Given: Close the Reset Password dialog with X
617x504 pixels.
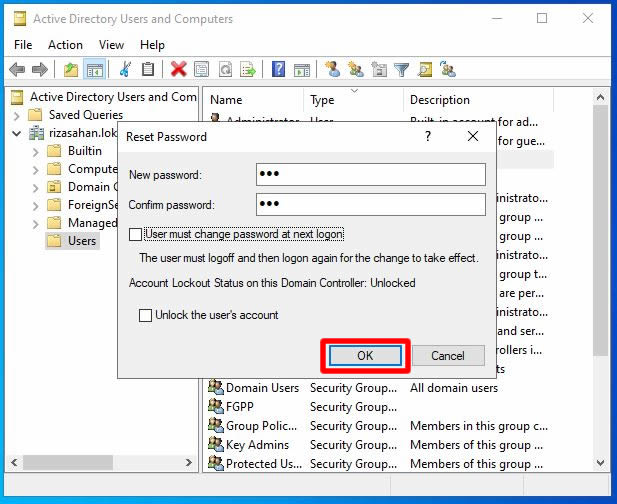Looking at the screenshot, I should pos(473,137).
